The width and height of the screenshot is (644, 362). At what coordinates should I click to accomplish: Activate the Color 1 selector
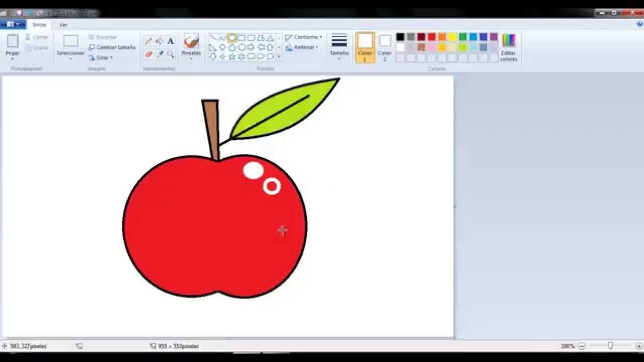click(x=365, y=48)
